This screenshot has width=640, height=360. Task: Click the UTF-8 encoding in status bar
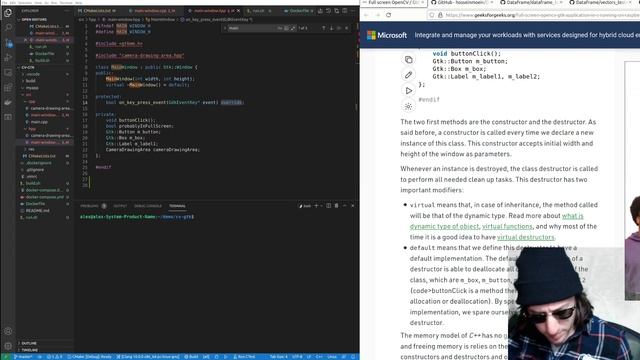[x=297, y=357]
